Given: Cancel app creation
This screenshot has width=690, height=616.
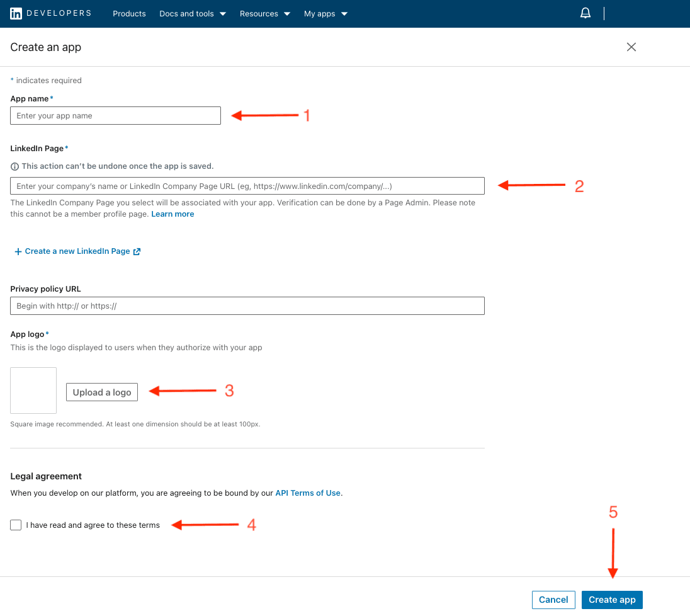Looking at the screenshot, I should [553, 600].
